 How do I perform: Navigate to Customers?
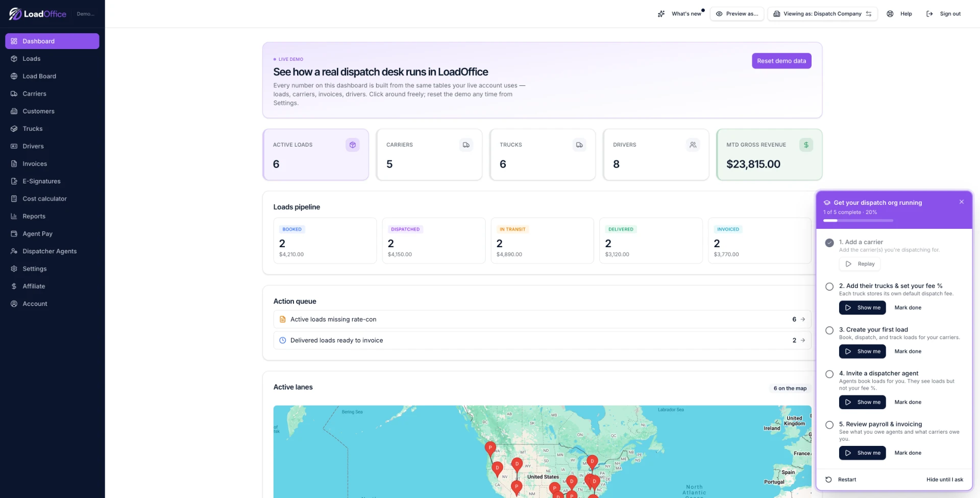point(52,111)
